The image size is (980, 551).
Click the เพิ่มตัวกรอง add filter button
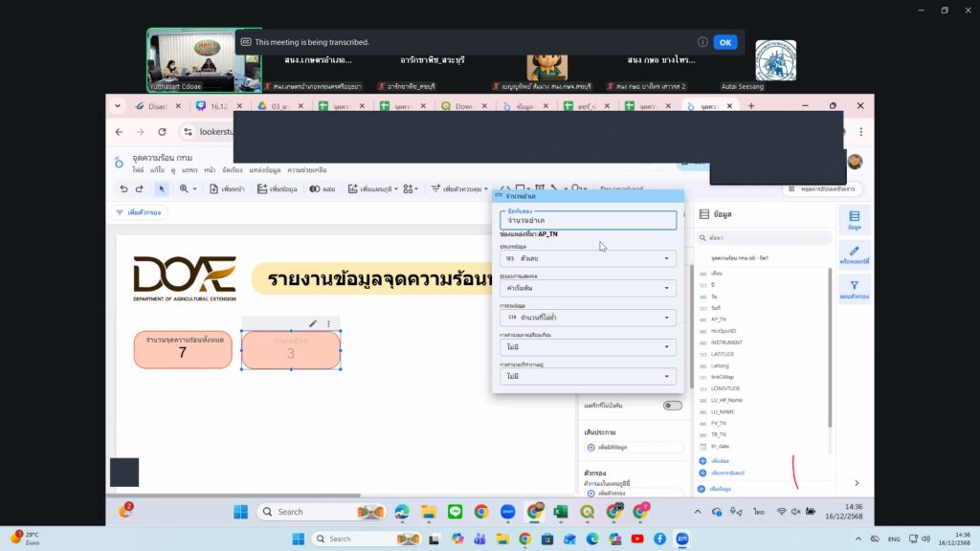tap(138, 212)
